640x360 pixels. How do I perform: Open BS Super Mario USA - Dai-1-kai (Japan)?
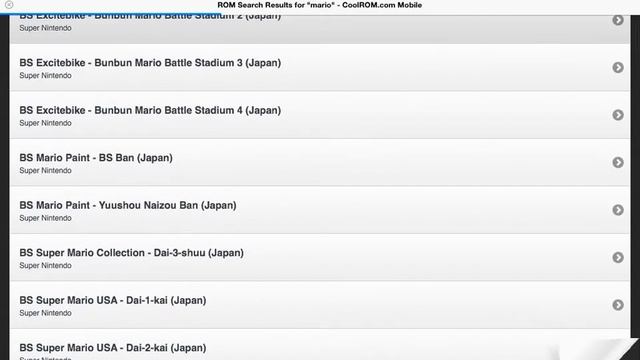coord(320,305)
